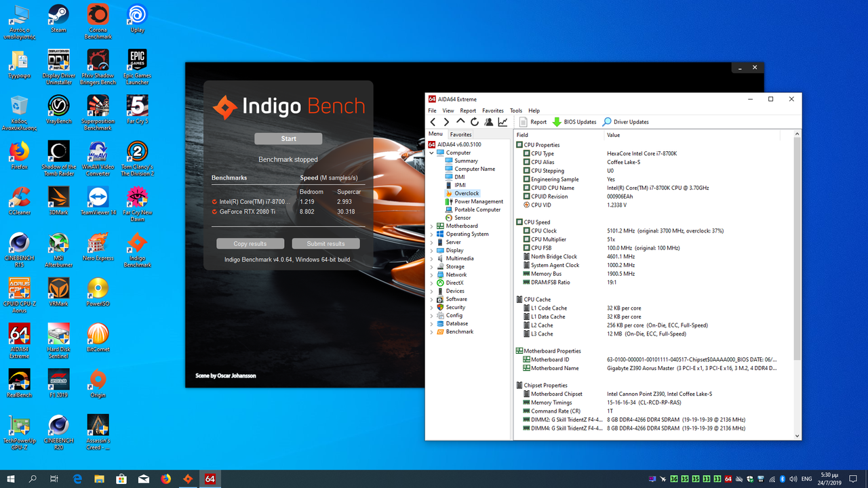Select the Epic Games Launcher desktop icon
The width and height of the screenshot is (868, 488).
[137, 67]
